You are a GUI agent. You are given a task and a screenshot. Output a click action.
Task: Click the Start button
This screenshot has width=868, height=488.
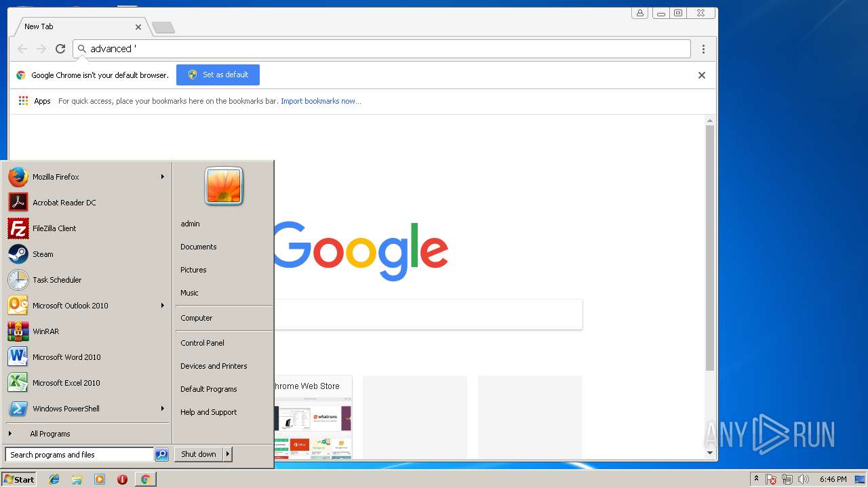coord(19,479)
